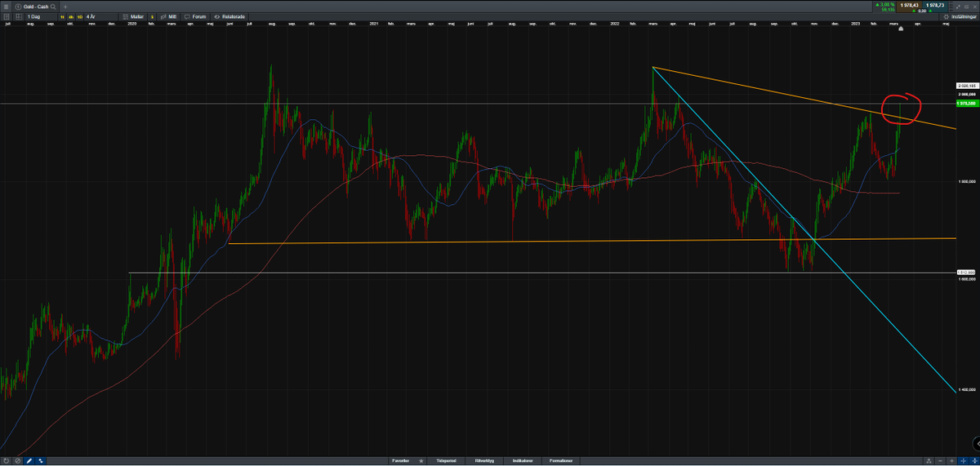Click the search magnifier on Gold - Cash tab

[x=53, y=7]
